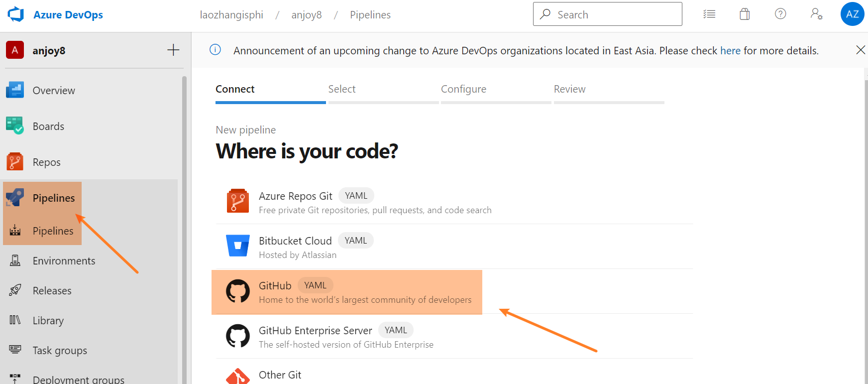The width and height of the screenshot is (868, 384).
Task: Choose GitHub as code source
Action: coord(454,291)
